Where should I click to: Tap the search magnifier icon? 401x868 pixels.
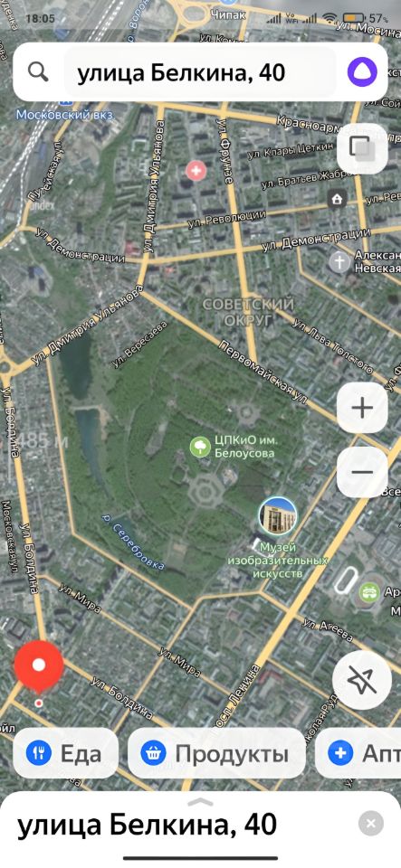pyautogui.click(x=38, y=72)
